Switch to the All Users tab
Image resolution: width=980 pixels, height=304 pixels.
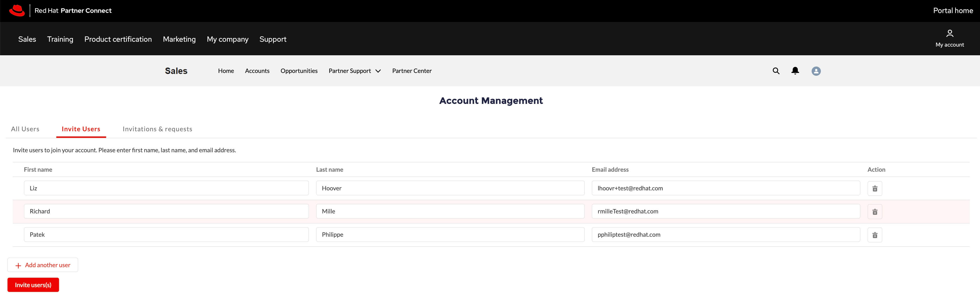[x=25, y=129]
